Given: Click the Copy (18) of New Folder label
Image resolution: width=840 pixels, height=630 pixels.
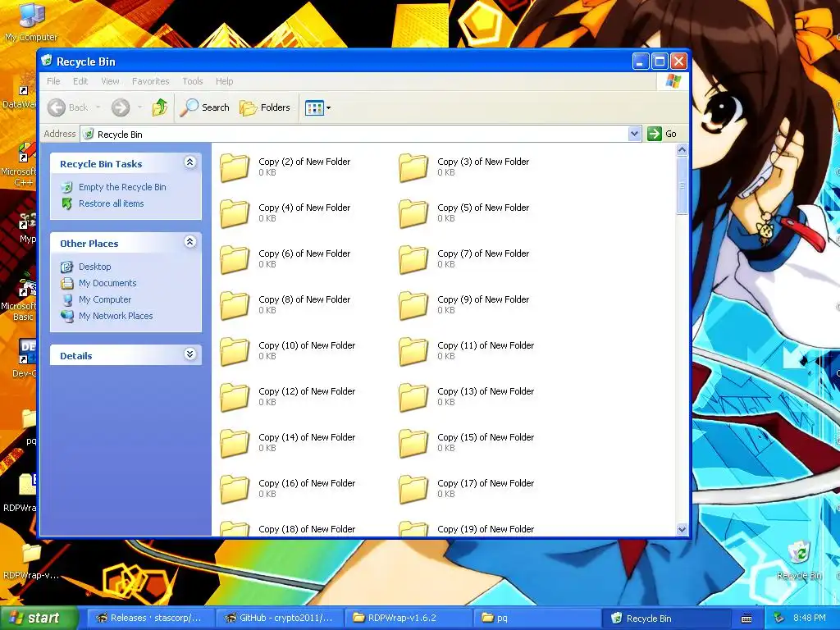Looking at the screenshot, I should point(307,529).
